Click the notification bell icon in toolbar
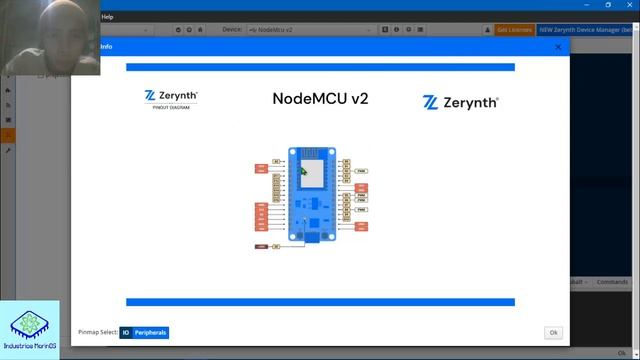Image resolution: width=640 pixels, height=360 pixels. [x=487, y=30]
